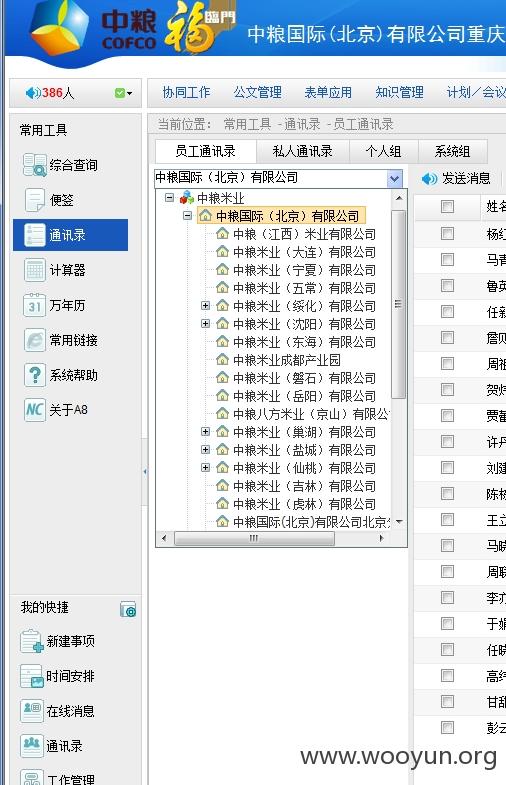Switch to 系统组 tab
506x785 pixels.
[x=452, y=151]
